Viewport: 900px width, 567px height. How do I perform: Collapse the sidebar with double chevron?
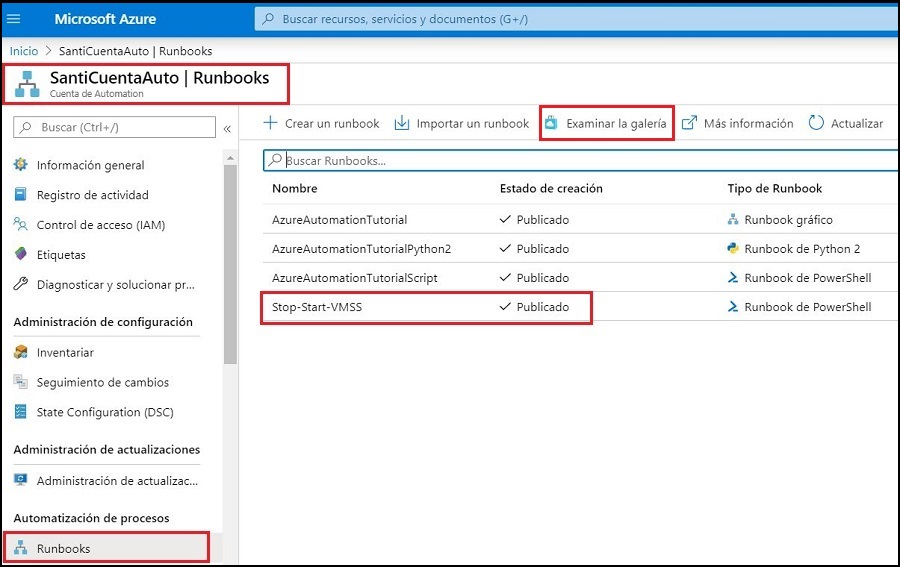point(227,129)
